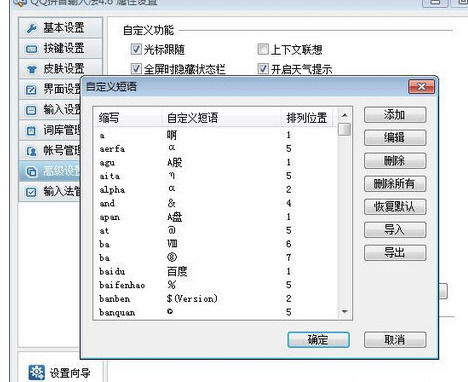Toggle the 开启天气提示 checkbox
Screen dimensions: 468x382
click(x=263, y=69)
